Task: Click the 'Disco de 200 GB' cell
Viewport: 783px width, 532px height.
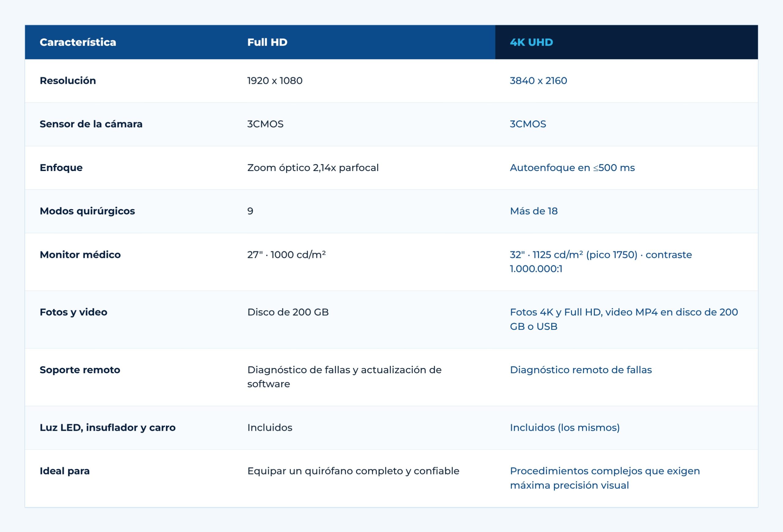Action: pyautogui.click(x=288, y=312)
